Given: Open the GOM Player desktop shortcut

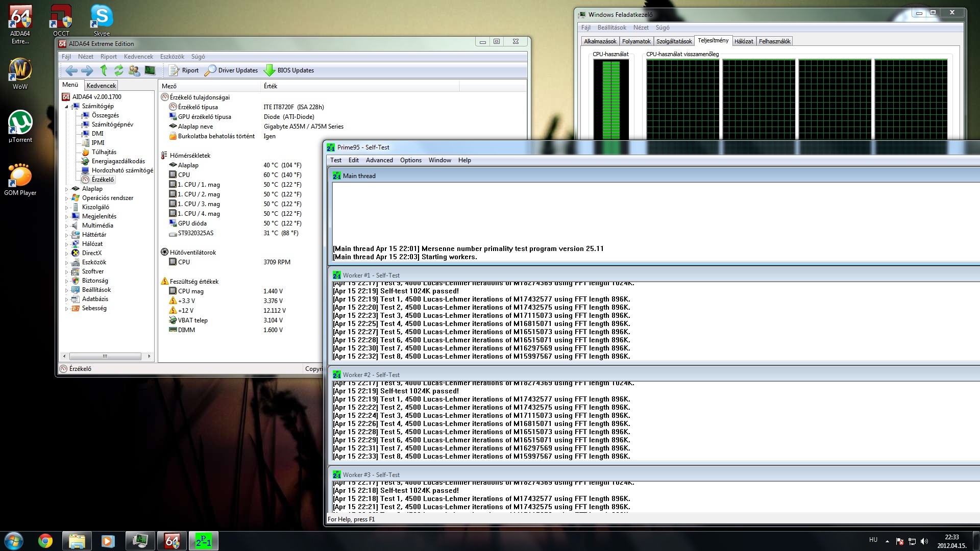Looking at the screenshot, I should [20, 180].
